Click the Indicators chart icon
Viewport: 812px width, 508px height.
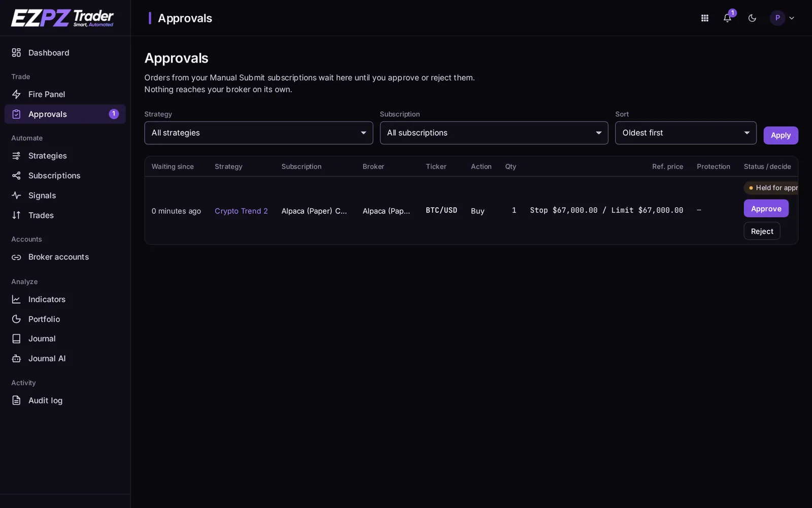(x=16, y=299)
